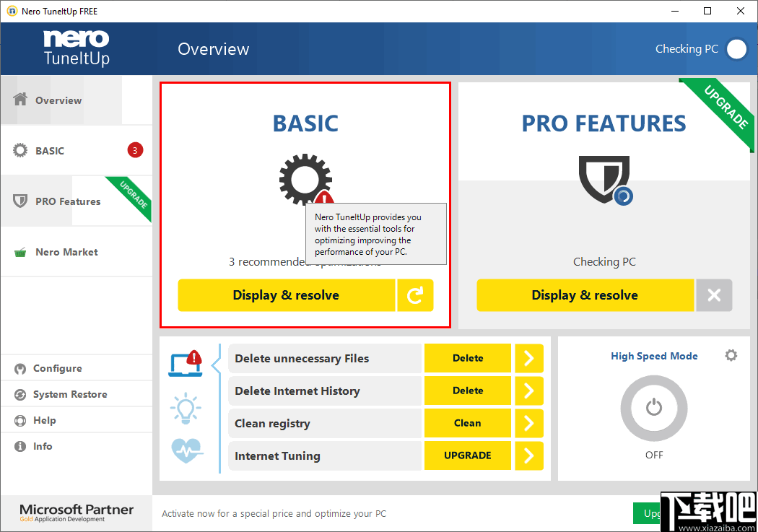The image size is (758, 532).
Task: Click the Nero Market basket icon
Action: pos(20,252)
